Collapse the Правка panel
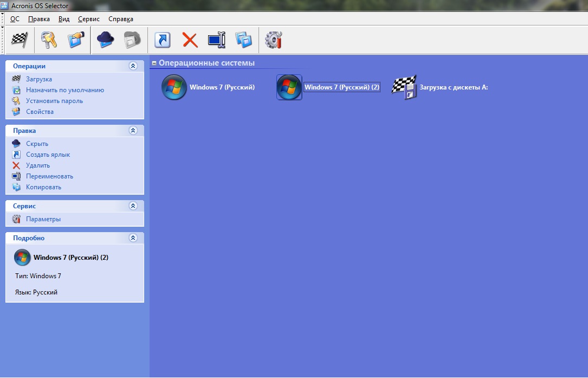 click(x=133, y=131)
